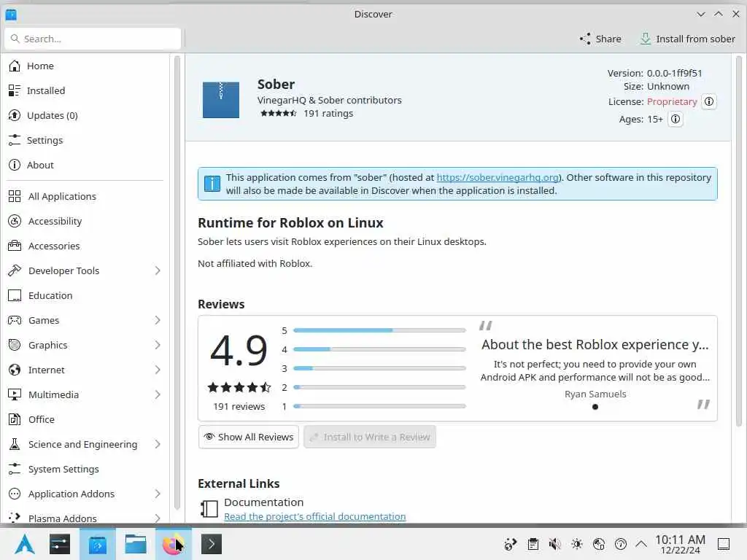Expand Application Addons subcategories arrow
747x560 pixels.
pyautogui.click(x=158, y=494)
